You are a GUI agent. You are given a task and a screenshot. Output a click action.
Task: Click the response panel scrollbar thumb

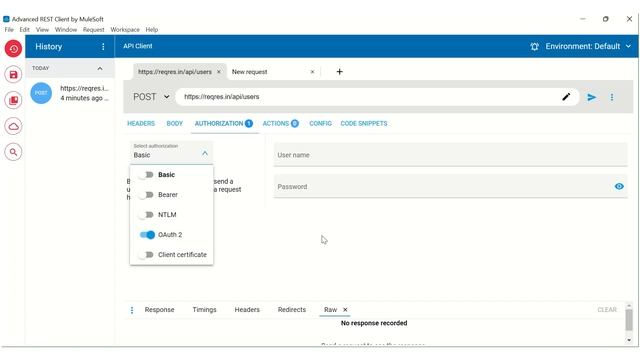coord(629,319)
